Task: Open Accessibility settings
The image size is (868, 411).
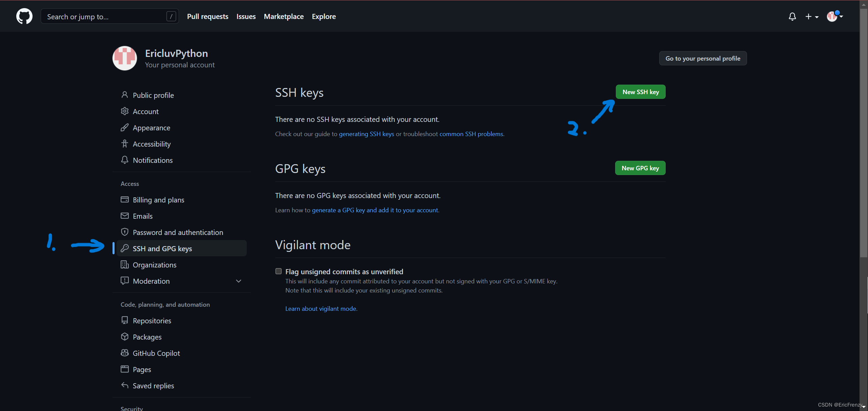Action: [x=182, y=144]
